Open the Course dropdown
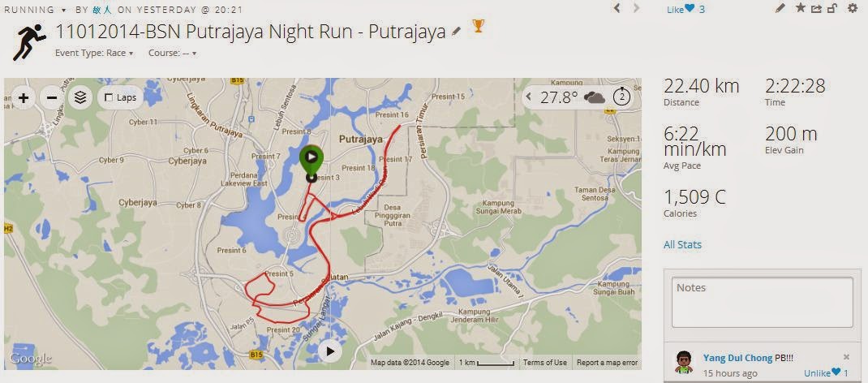 coord(172,53)
